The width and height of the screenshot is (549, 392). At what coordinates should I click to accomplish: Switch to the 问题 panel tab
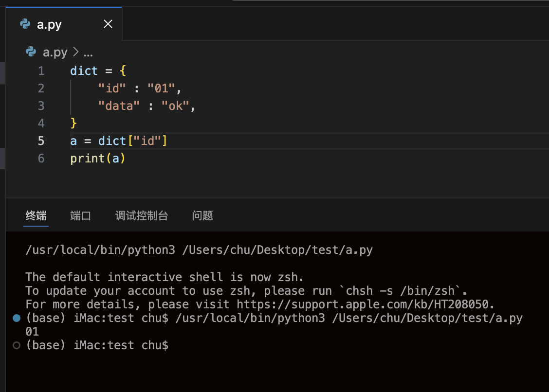[x=202, y=215]
